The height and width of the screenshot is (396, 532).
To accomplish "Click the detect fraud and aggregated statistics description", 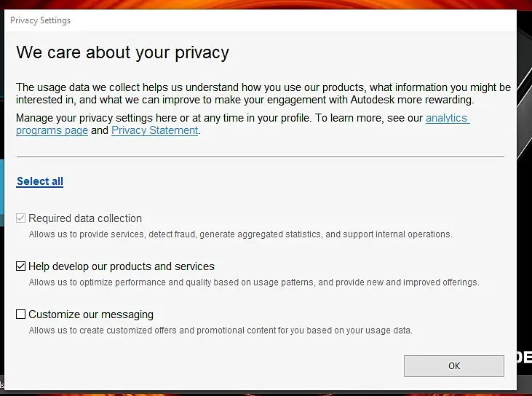I will pyautogui.click(x=240, y=234).
